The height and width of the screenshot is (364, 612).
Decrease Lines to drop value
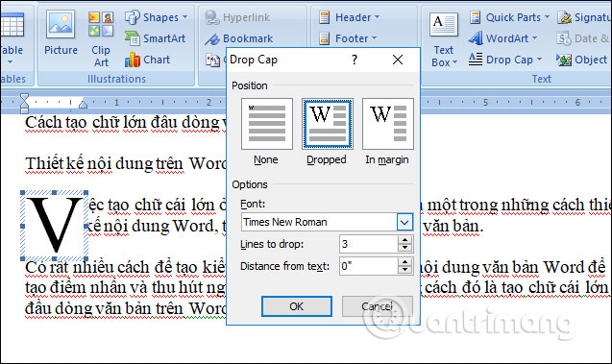[404, 249]
